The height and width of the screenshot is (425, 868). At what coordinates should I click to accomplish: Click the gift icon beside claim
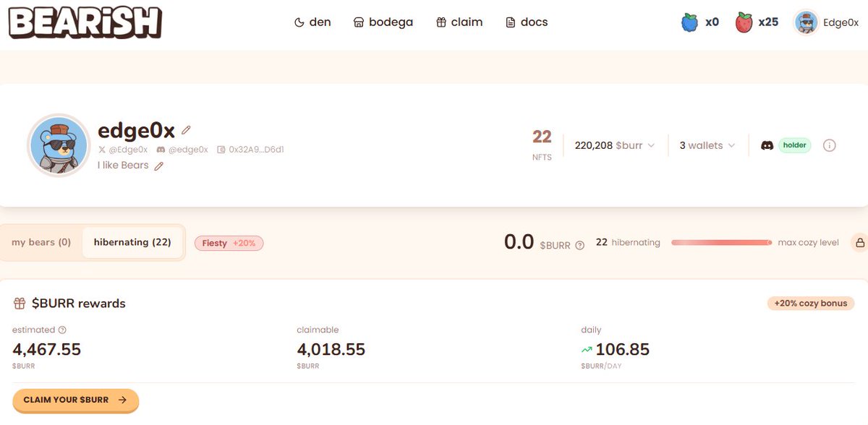coord(441,22)
